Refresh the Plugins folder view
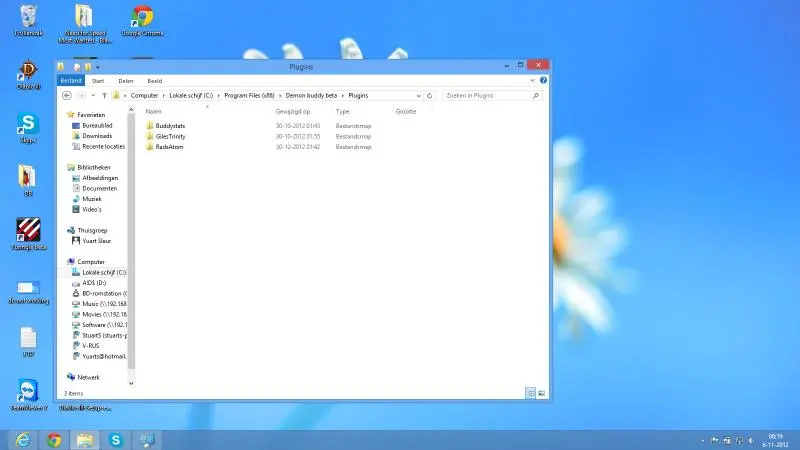This screenshot has width=800, height=450. click(x=429, y=96)
